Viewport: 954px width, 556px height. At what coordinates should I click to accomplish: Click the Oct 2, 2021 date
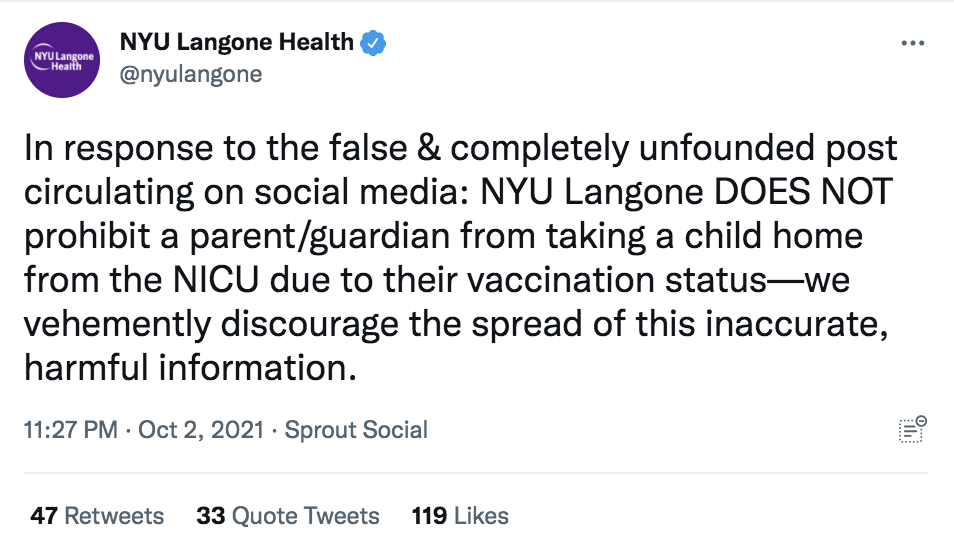tap(201, 431)
